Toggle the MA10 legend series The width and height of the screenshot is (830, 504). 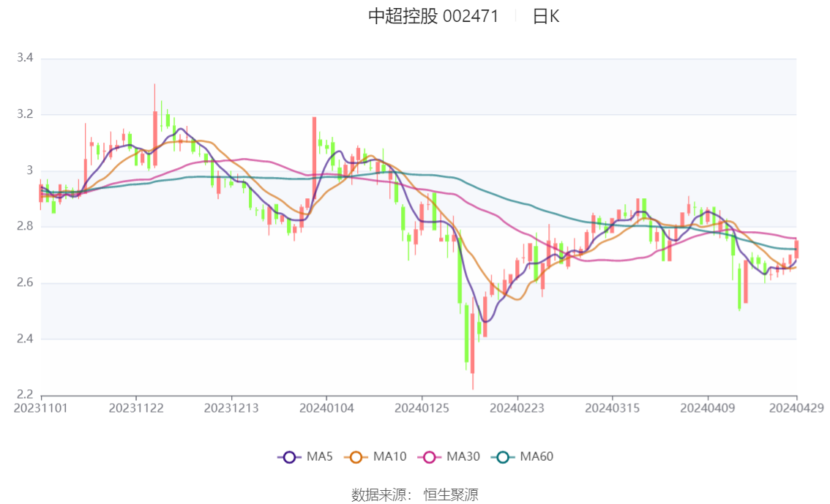[375, 457]
